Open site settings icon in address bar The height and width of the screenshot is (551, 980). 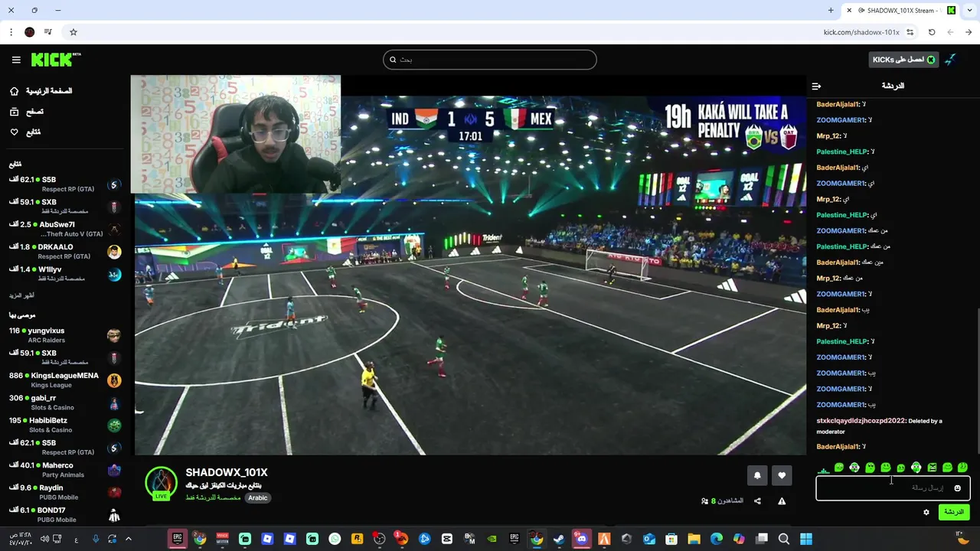(910, 32)
